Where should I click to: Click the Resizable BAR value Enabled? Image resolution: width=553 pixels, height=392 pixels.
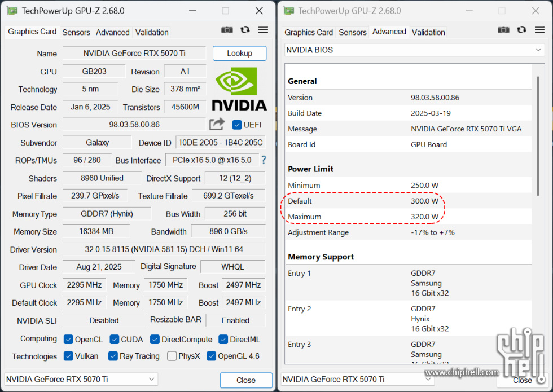point(235,320)
